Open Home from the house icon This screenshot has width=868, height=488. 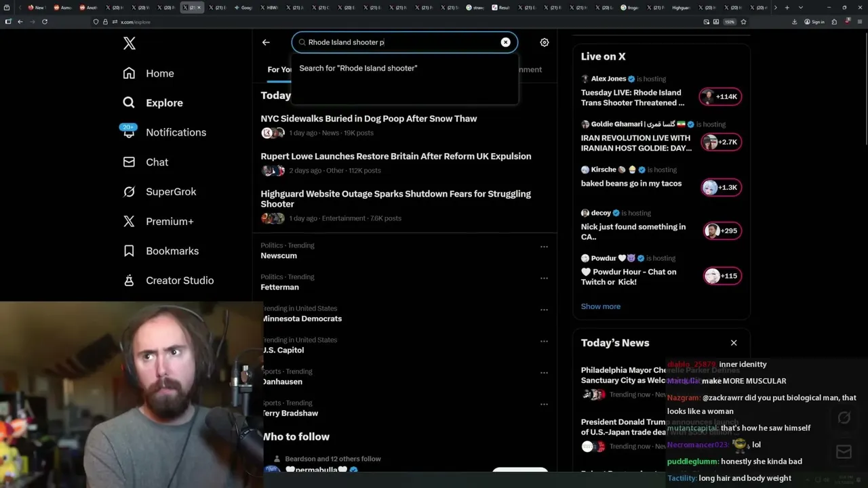click(129, 73)
